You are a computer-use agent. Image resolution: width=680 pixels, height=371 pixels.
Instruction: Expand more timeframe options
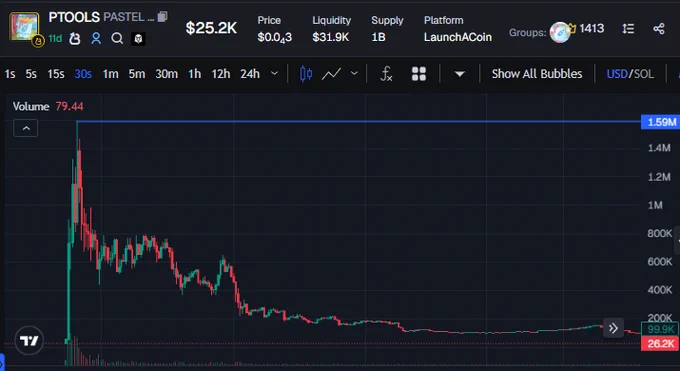click(x=274, y=74)
